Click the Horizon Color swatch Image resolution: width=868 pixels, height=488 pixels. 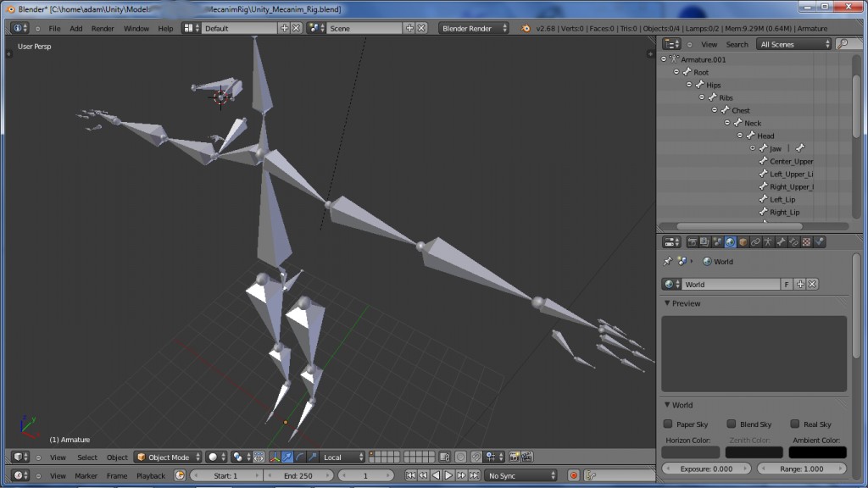point(691,452)
